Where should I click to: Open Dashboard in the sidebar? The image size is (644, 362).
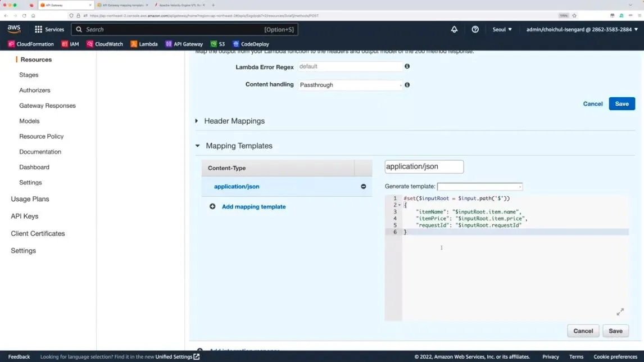(34, 168)
